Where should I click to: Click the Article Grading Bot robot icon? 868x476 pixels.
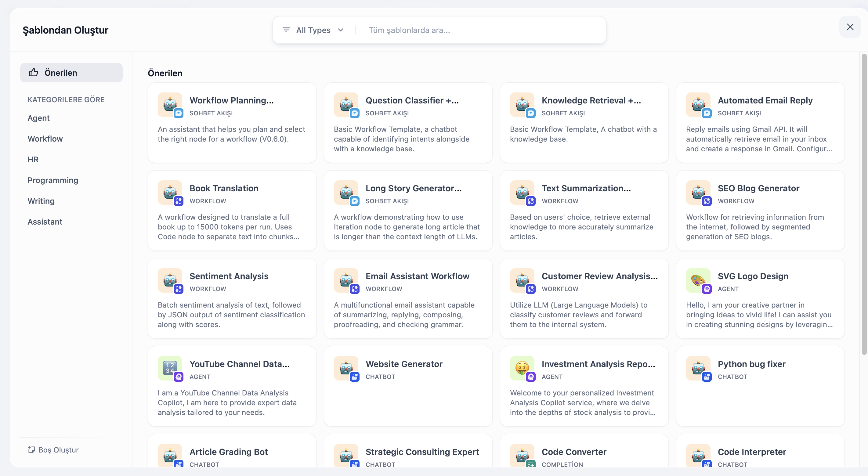(x=170, y=456)
